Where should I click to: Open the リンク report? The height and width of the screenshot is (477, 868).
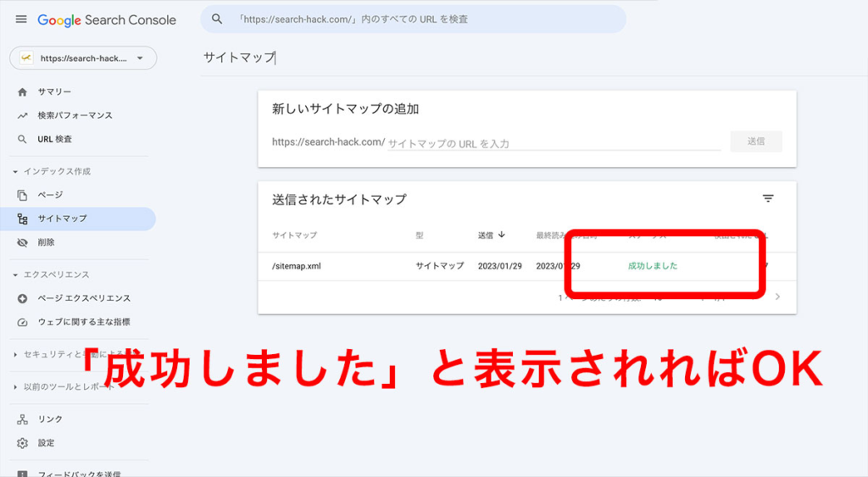(50, 419)
